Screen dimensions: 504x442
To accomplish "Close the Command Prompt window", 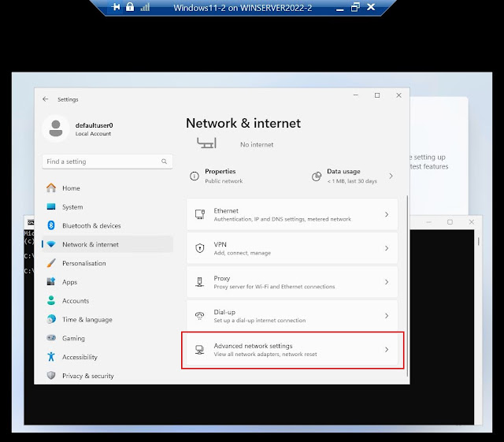I will tap(472, 222).
